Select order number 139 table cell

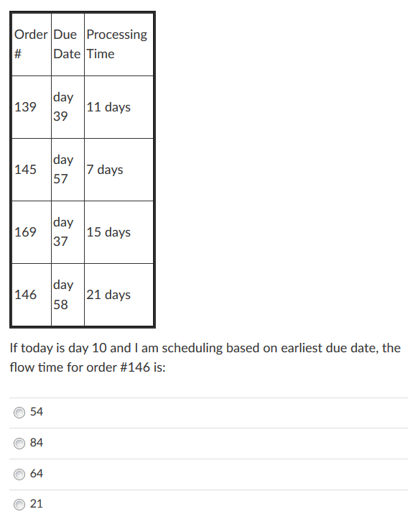pyautogui.click(x=32, y=107)
